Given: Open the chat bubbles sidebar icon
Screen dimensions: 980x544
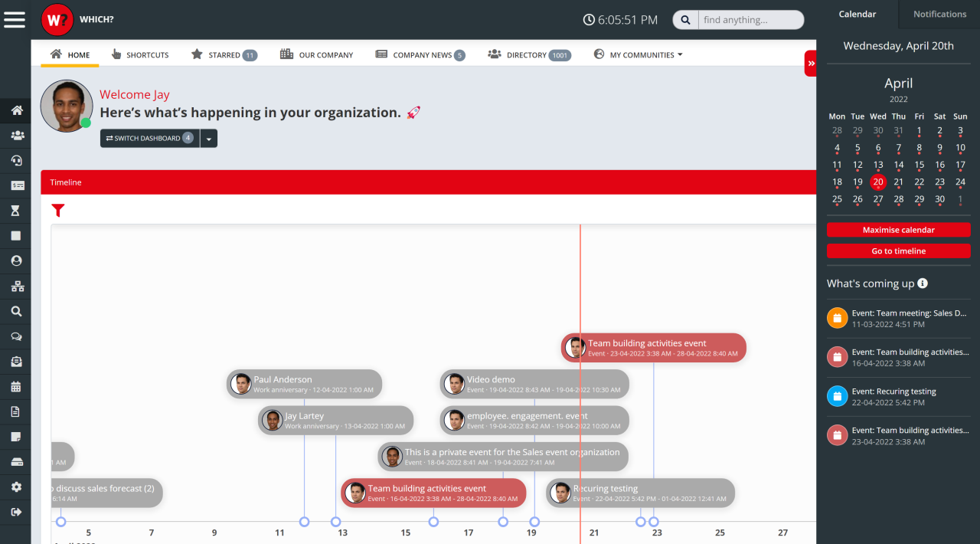Looking at the screenshot, I should coord(16,336).
